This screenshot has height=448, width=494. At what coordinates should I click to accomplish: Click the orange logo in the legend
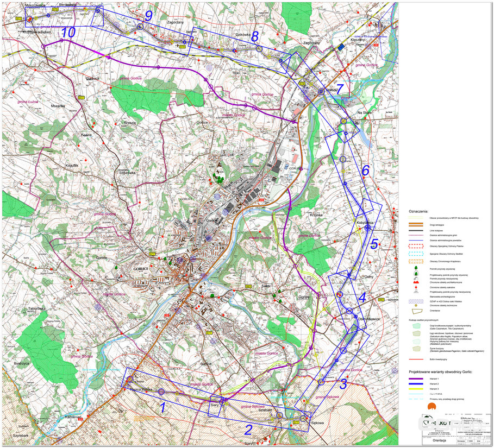click(x=433, y=406)
